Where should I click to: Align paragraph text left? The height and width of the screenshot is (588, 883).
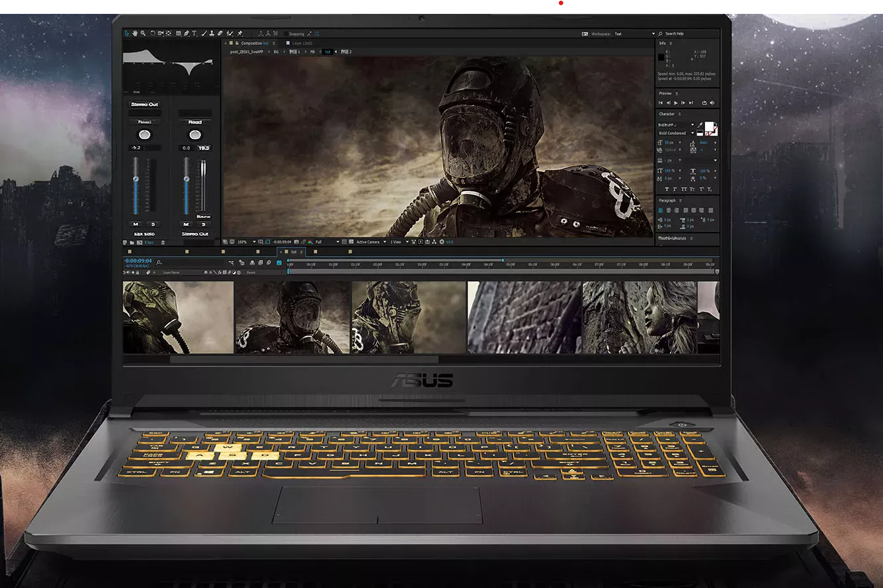coord(661,210)
